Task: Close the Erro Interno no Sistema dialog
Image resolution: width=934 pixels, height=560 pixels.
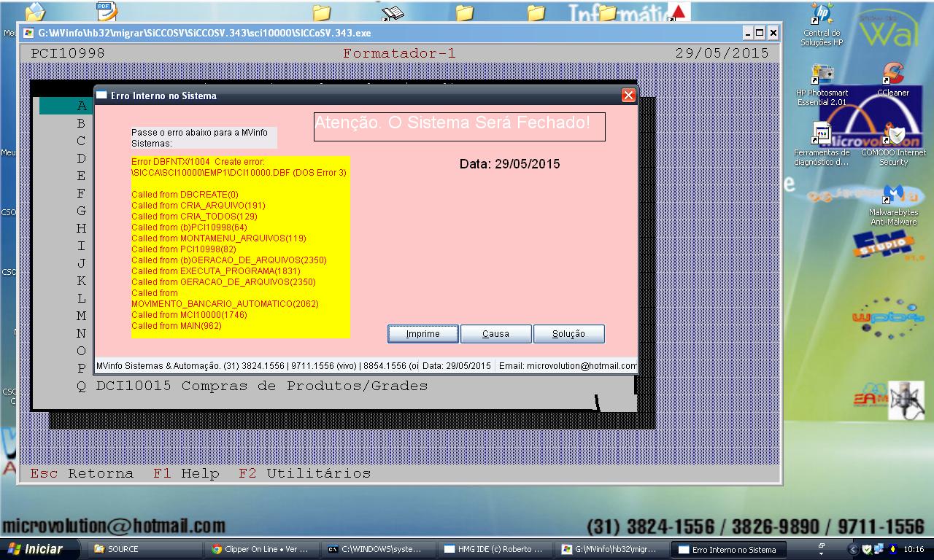Action: point(628,96)
